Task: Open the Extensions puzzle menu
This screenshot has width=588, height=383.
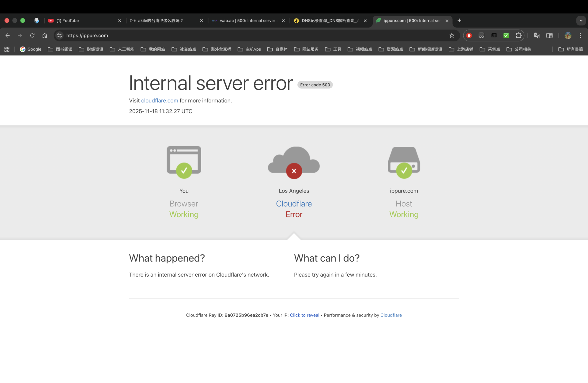Action: point(518,36)
